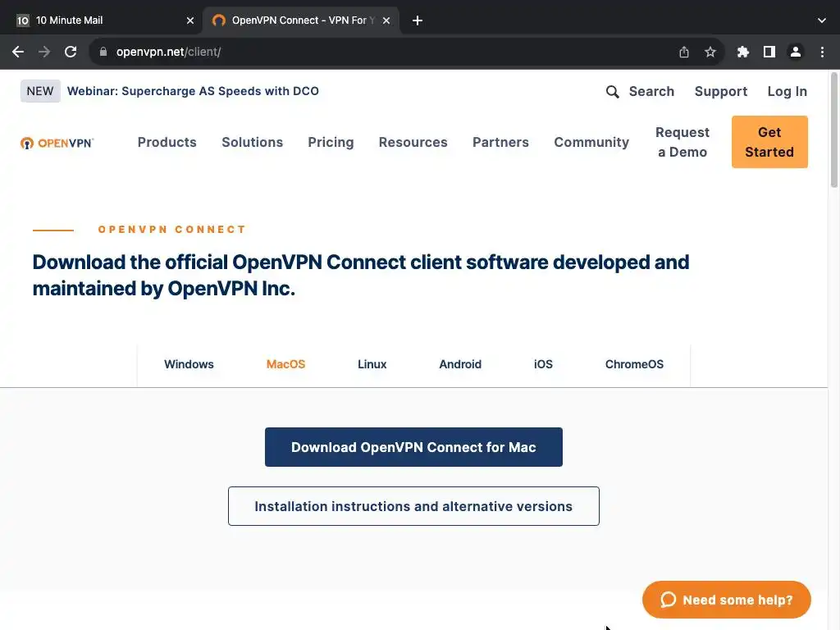Bookmark this page with star icon

coord(710,52)
